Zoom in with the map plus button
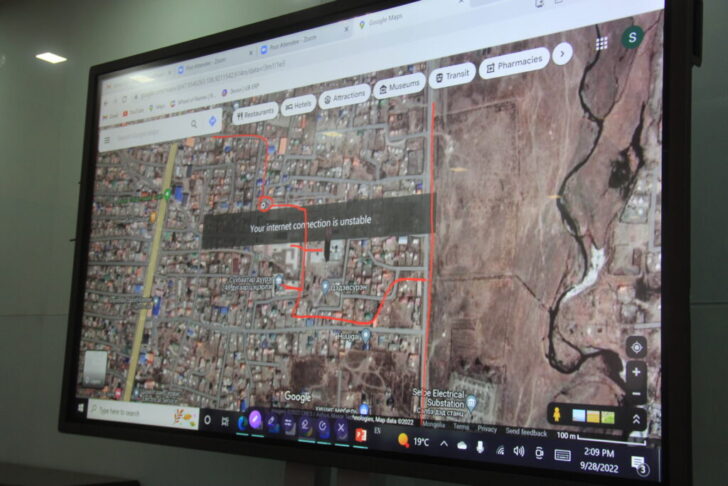 (635, 373)
